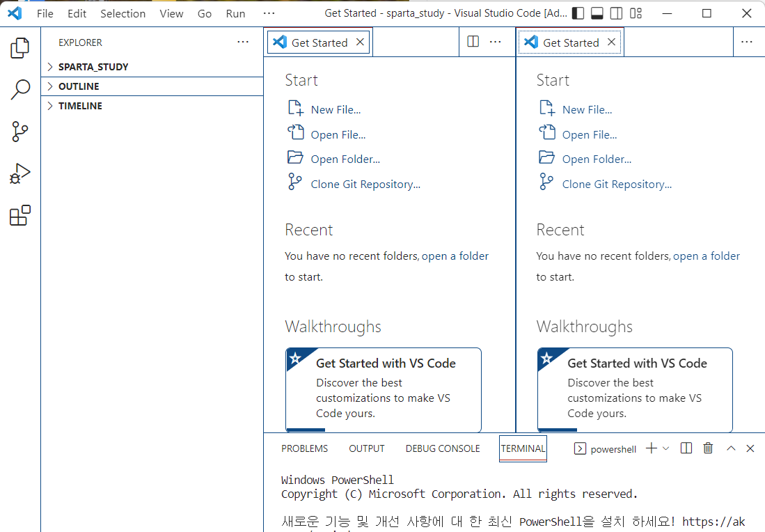The height and width of the screenshot is (532, 765).
Task: Select the left Get Started tab
Action: click(319, 42)
